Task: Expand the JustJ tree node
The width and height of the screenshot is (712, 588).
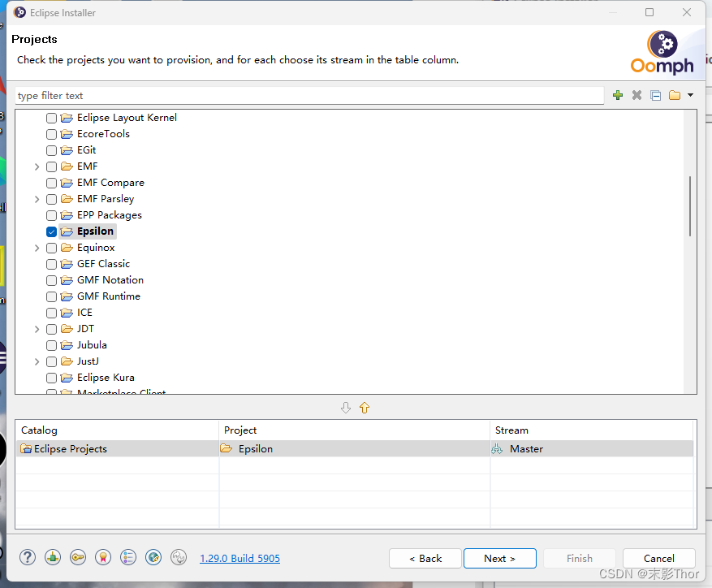Action: [x=37, y=361]
